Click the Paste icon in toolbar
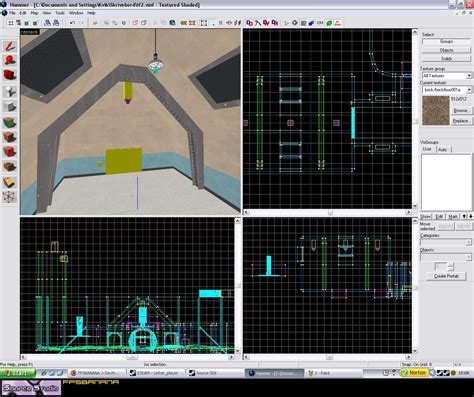This screenshot has width=474, height=397. click(172, 23)
